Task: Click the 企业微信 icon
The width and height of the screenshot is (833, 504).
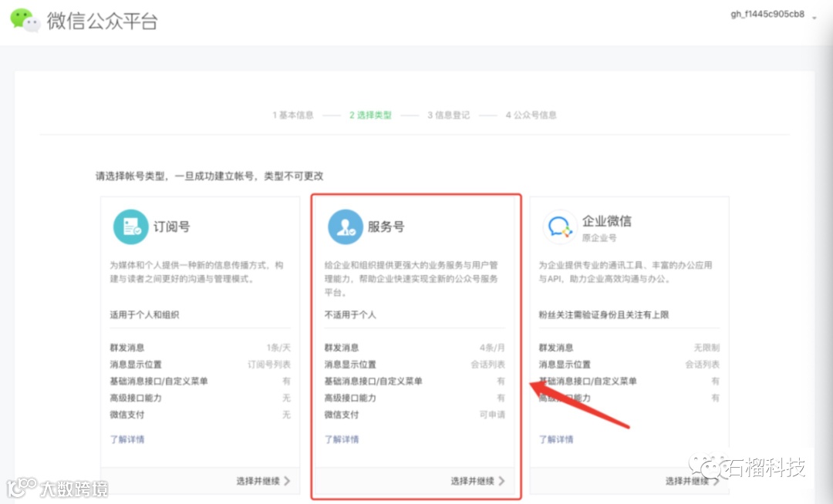Action: (560, 227)
